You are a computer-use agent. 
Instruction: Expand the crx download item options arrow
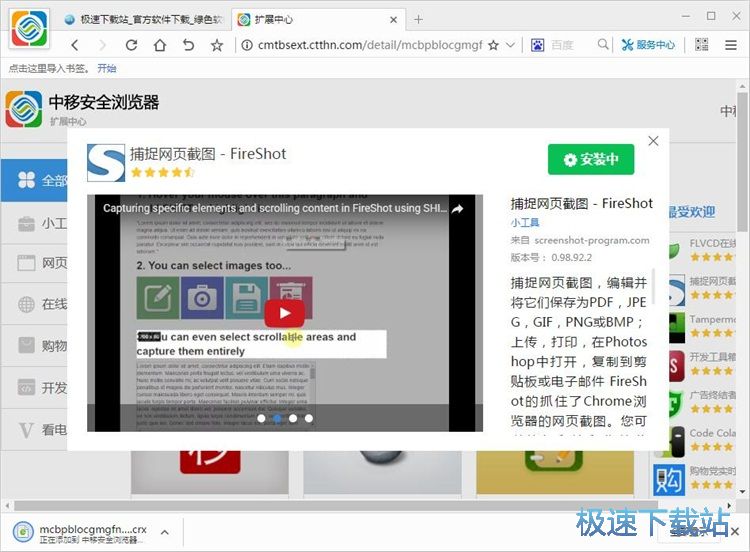click(x=164, y=532)
